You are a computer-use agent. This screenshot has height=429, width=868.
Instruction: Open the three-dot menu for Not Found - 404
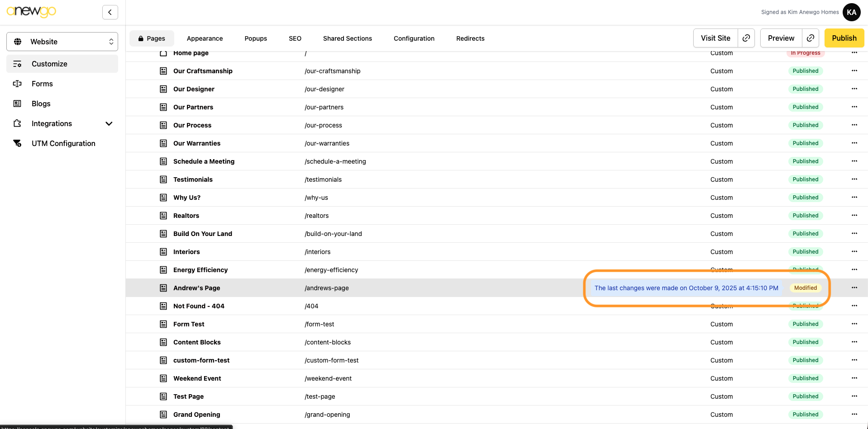tap(854, 306)
